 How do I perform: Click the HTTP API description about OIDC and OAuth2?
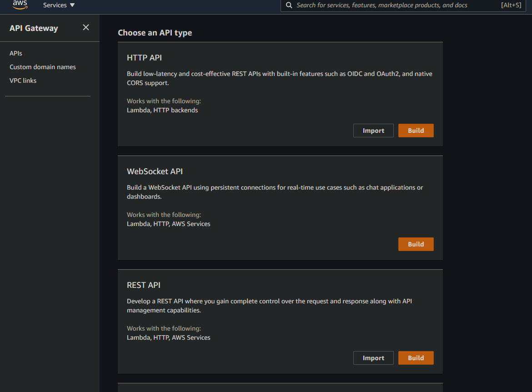280,78
